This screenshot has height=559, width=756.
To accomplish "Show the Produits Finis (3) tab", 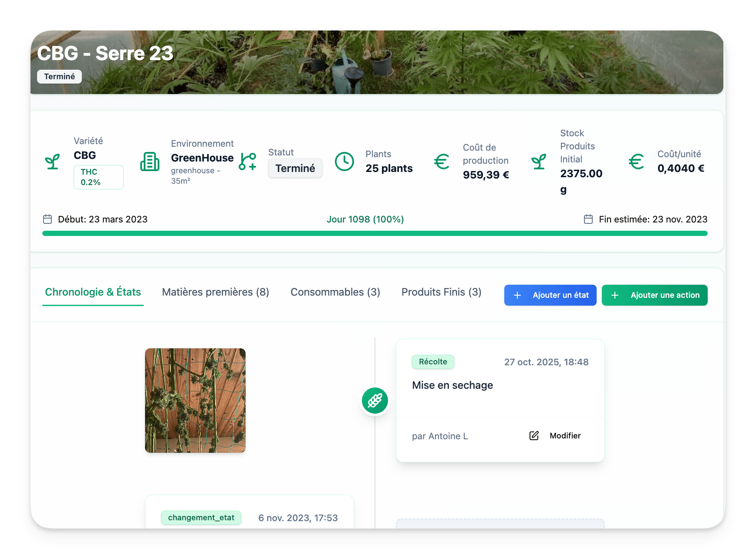I will (441, 292).
